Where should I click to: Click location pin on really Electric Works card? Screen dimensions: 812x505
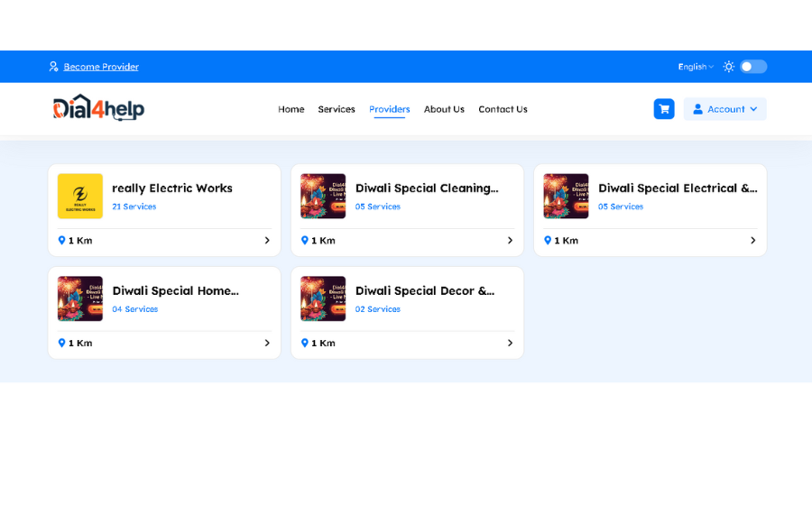(x=62, y=241)
